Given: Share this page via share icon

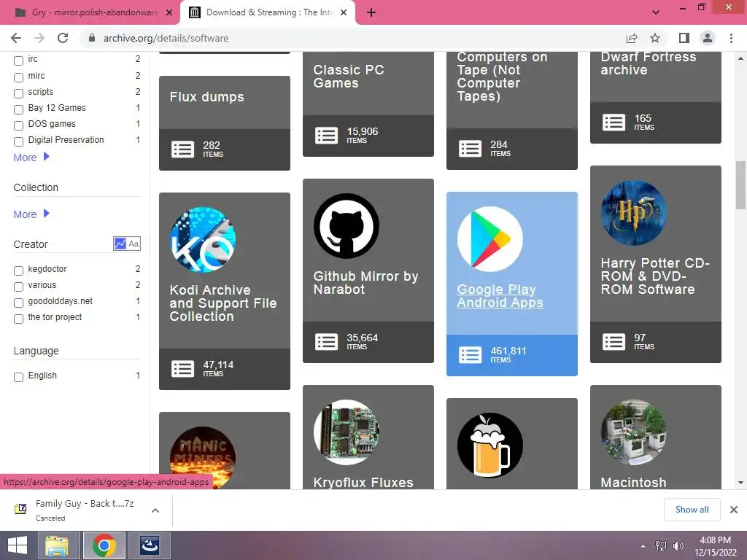Looking at the screenshot, I should pos(632,38).
